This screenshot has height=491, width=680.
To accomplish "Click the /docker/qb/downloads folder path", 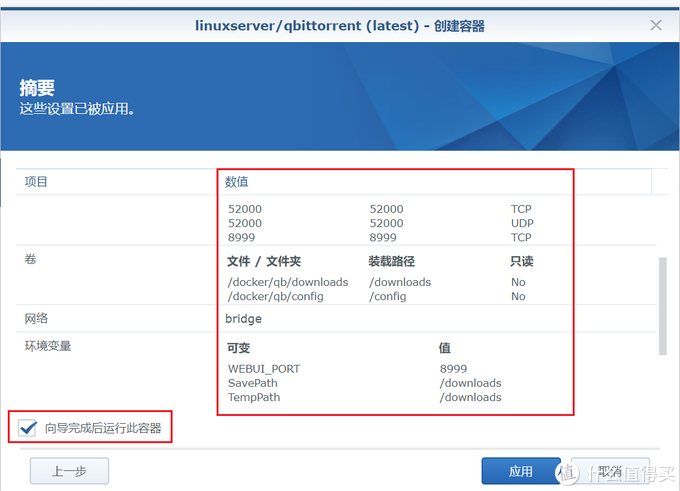I will point(288,282).
